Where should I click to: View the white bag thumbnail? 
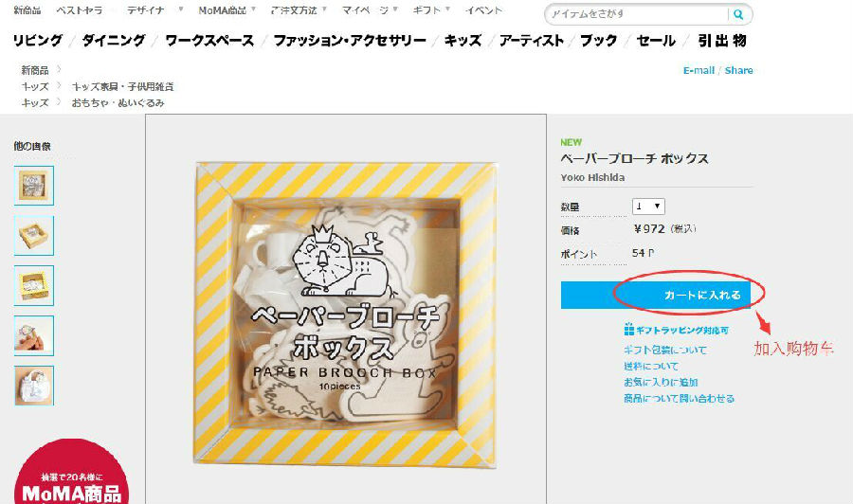(x=34, y=386)
